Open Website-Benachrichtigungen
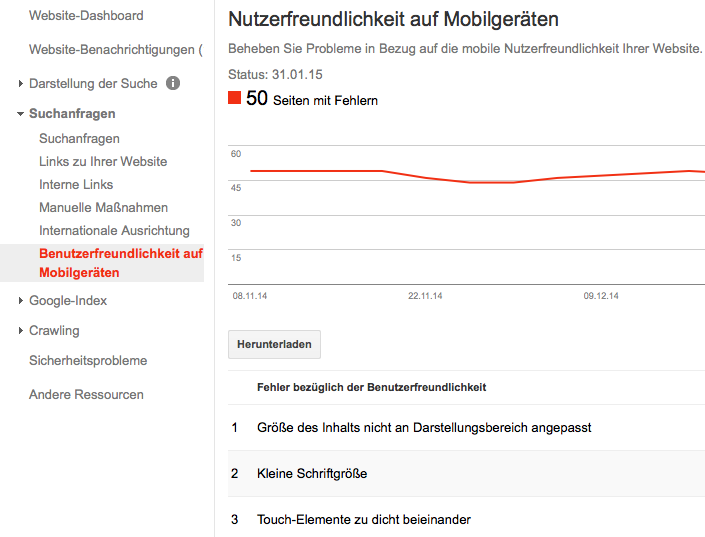Screen dimensions: 705x537 (x=116, y=49)
